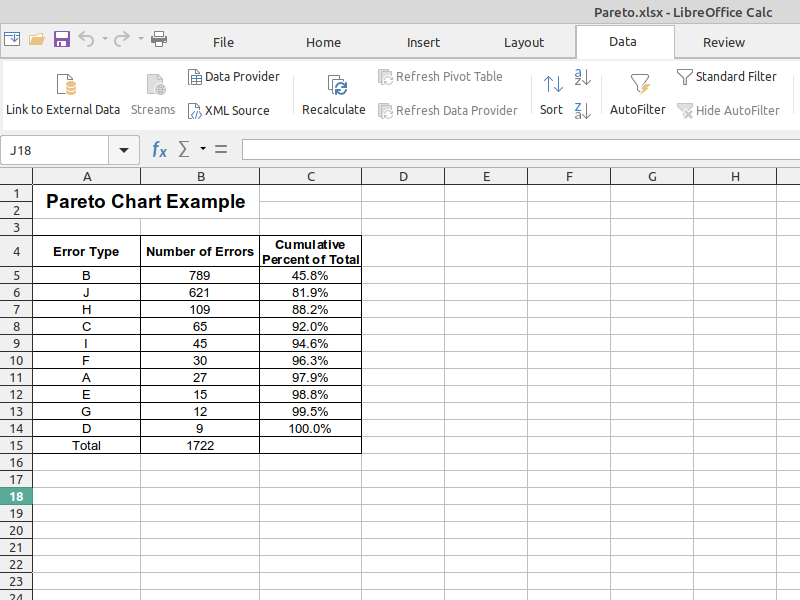Click the XML Source button
This screenshot has height=600, width=800.
[x=229, y=110]
